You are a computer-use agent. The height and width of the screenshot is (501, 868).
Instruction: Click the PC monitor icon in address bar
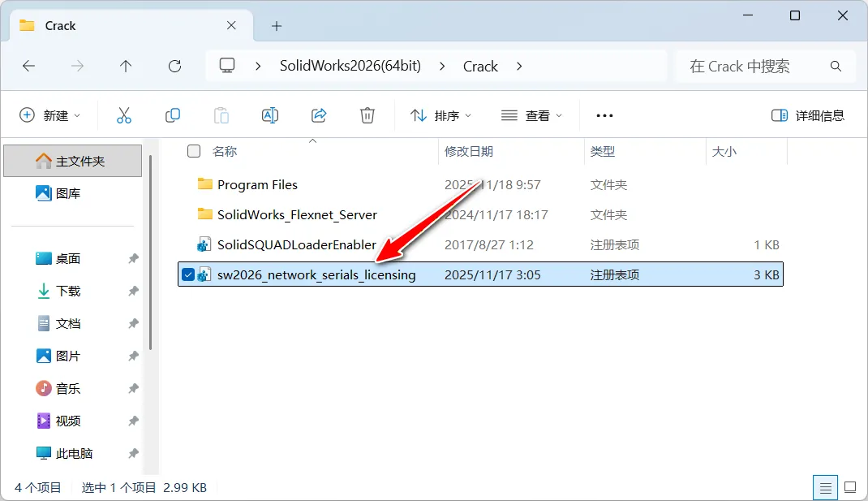[227, 66]
